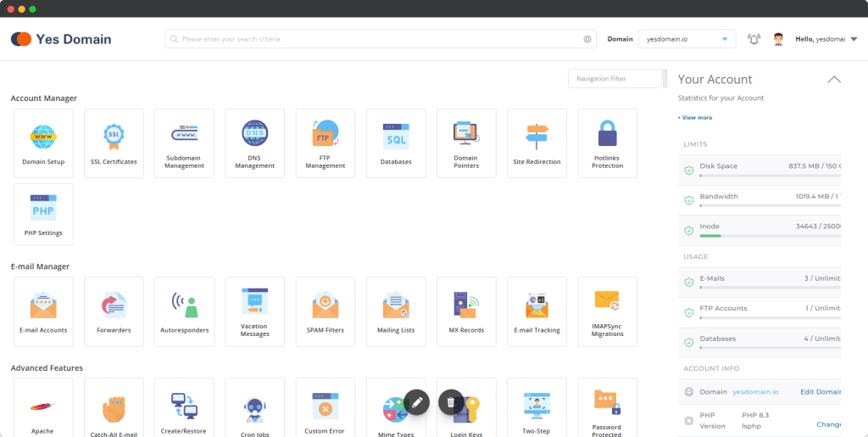Click the View more link
The width and height of the screenshot is (868, 437).
tap(695, 117)
